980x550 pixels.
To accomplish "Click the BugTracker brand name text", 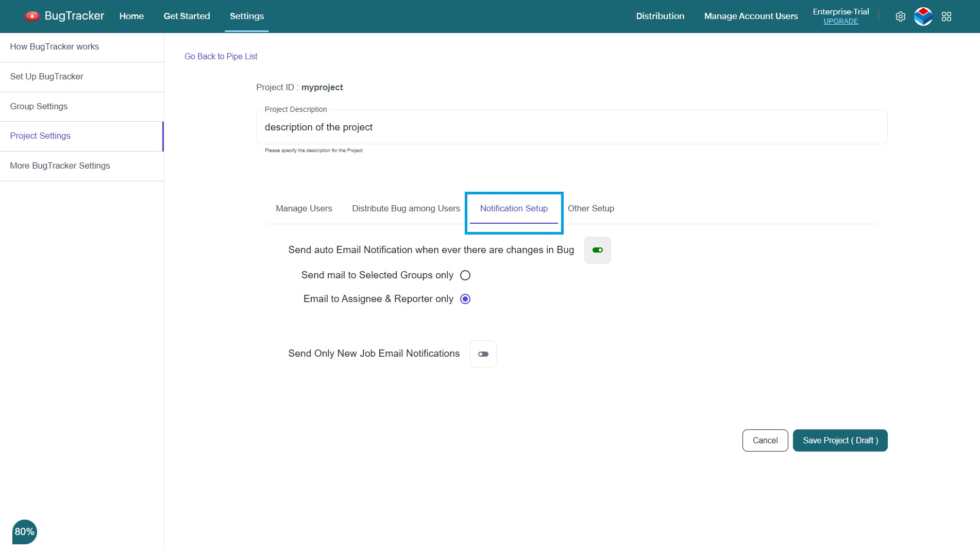I will (x=74, y=16).
